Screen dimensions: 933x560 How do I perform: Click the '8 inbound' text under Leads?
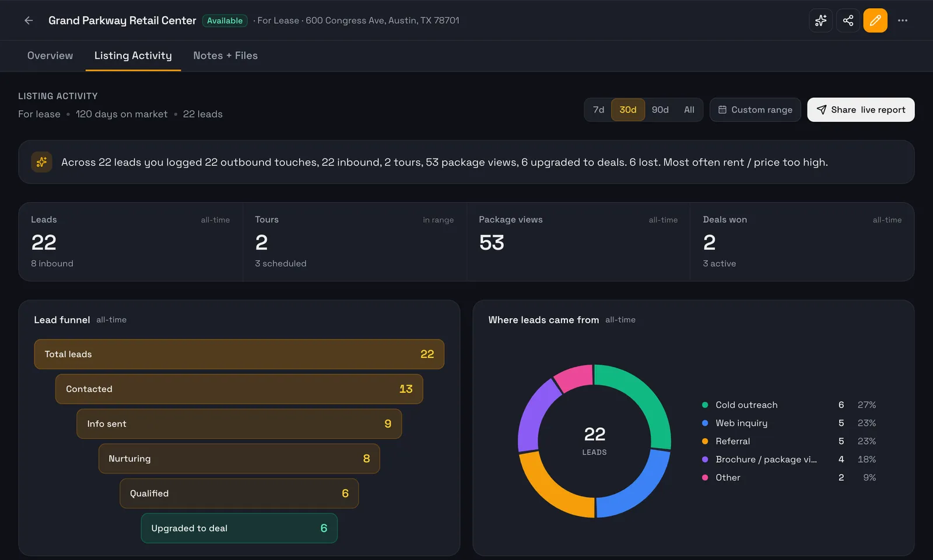52,263
